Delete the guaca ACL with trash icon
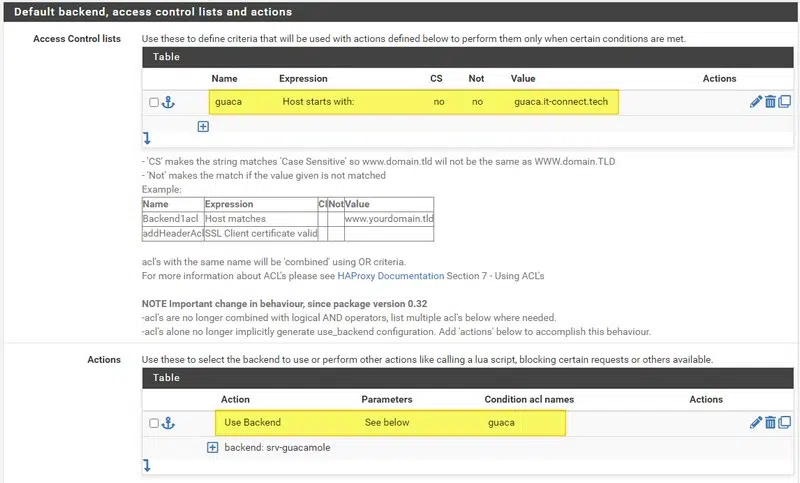The width and height of the screenshot is (800, 483). 770,101
